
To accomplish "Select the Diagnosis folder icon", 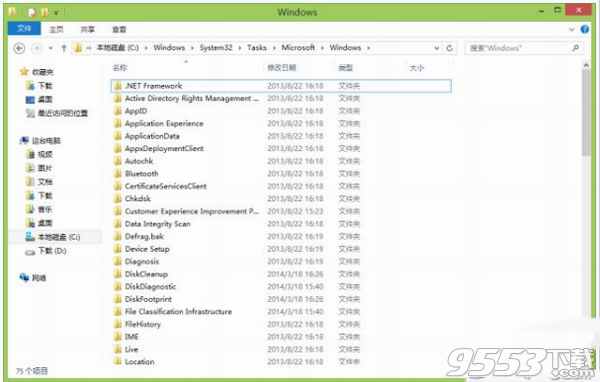I will click(x=118, y=261).
